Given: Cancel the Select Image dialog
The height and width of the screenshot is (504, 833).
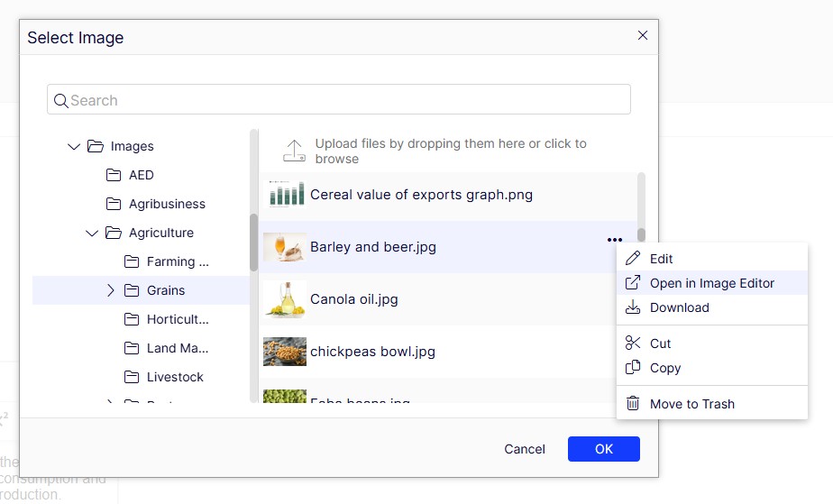Looking at the screenshot, I should pyautogui.click(x=525, y=449).
